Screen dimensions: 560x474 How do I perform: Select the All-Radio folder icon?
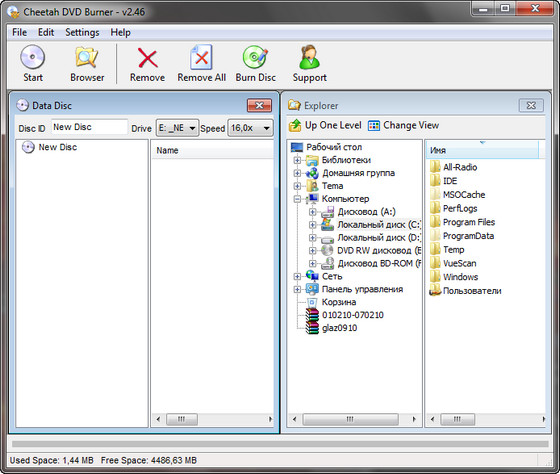(x=435, y=167)
